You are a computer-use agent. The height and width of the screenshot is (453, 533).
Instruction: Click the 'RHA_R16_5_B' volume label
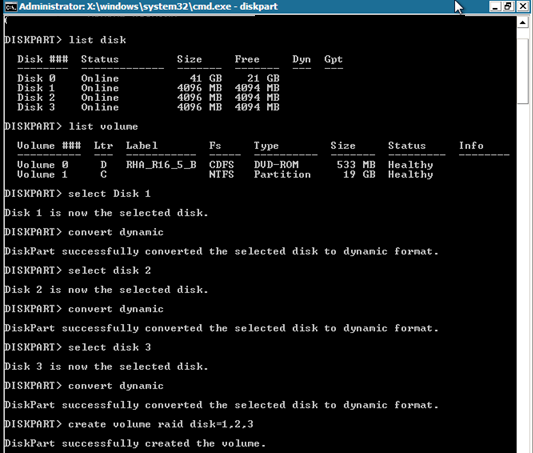tap(161, 165)
